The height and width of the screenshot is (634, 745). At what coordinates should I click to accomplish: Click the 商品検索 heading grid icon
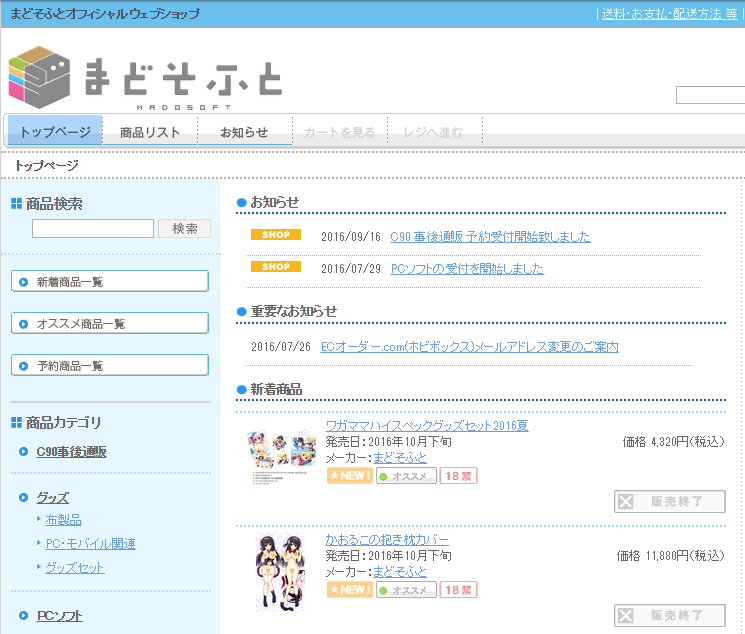[x=17, y=203]
